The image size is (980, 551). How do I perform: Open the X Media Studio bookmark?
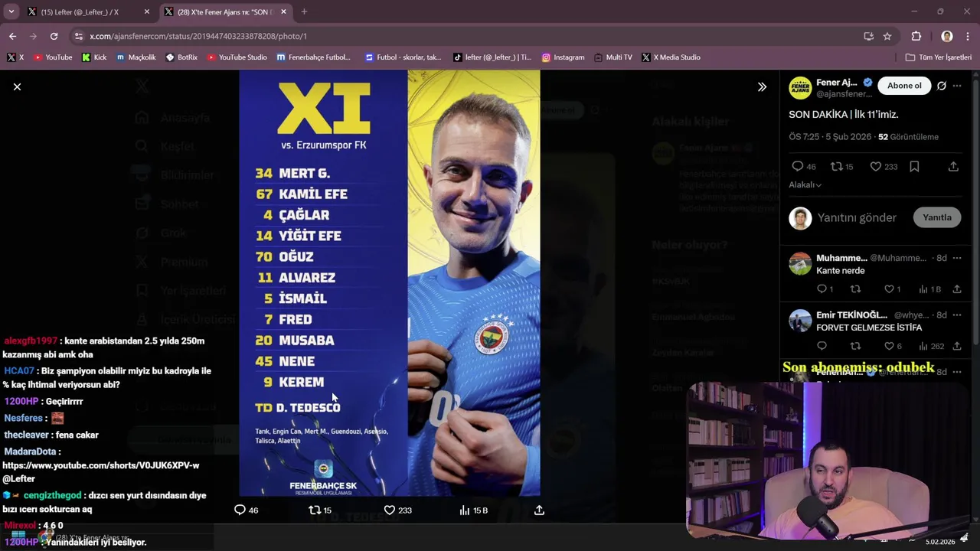(x=671, y=57)
